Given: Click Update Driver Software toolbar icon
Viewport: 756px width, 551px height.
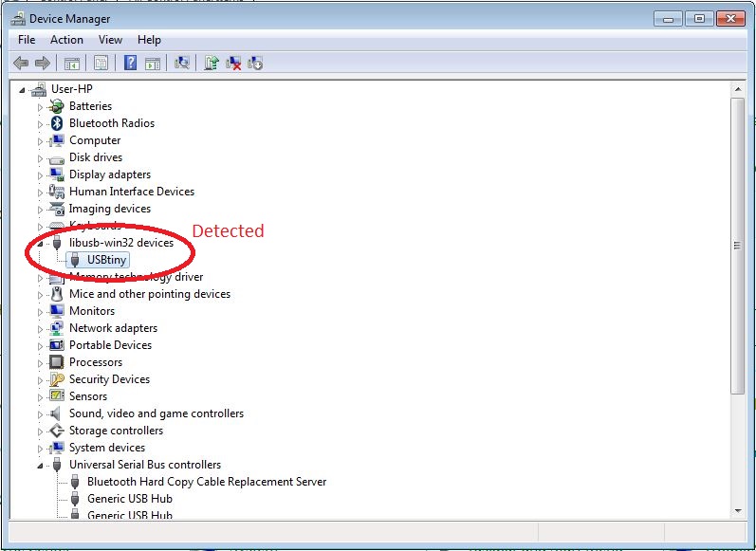Looking at the screenshot, I should (x=212, y=63).
